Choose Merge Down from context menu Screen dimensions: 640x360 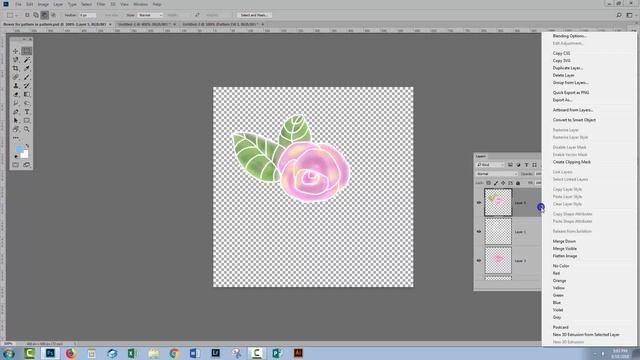564,241
